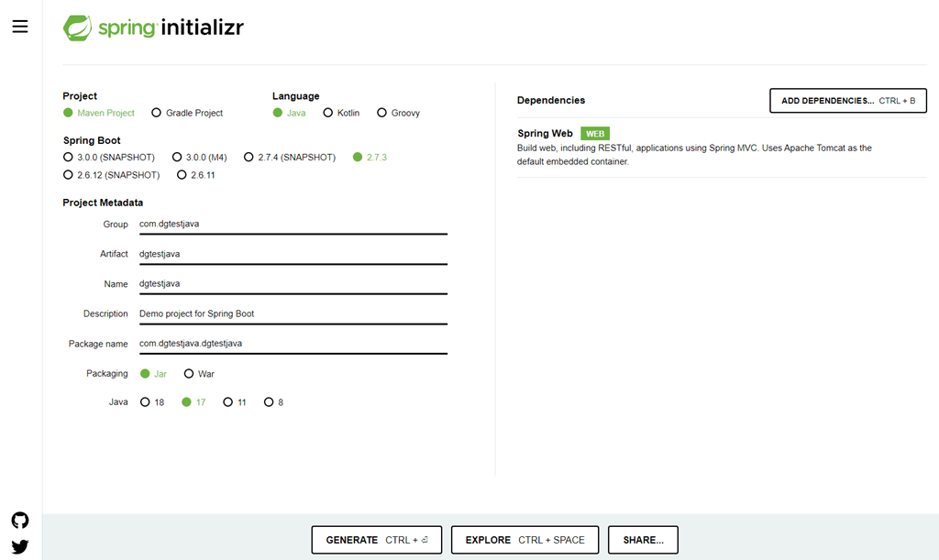Select Spring Boot 2.7.4 (SNAPSHOT)
939x560 pixels.
coord(290,157)
